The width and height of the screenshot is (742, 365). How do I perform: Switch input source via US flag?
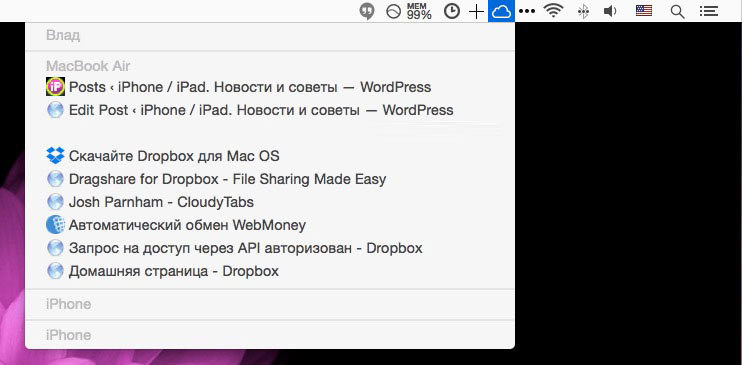pos(644,11)
